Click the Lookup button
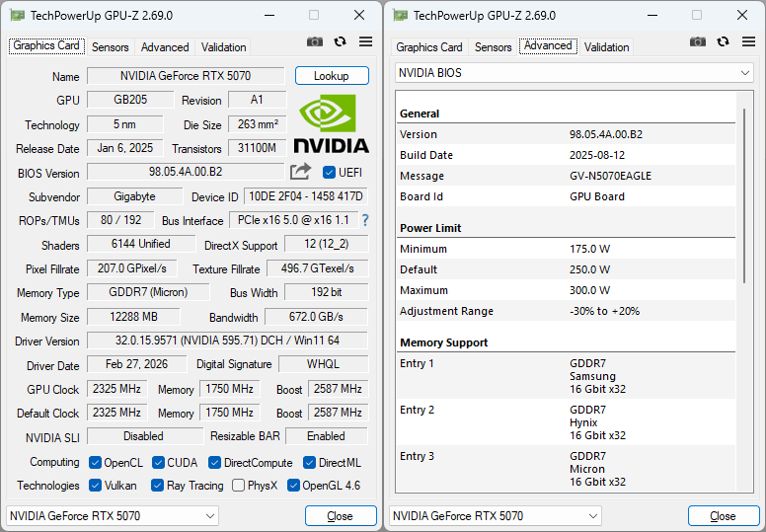This screenshot has width=766, height=532. (x=332, y=76)
